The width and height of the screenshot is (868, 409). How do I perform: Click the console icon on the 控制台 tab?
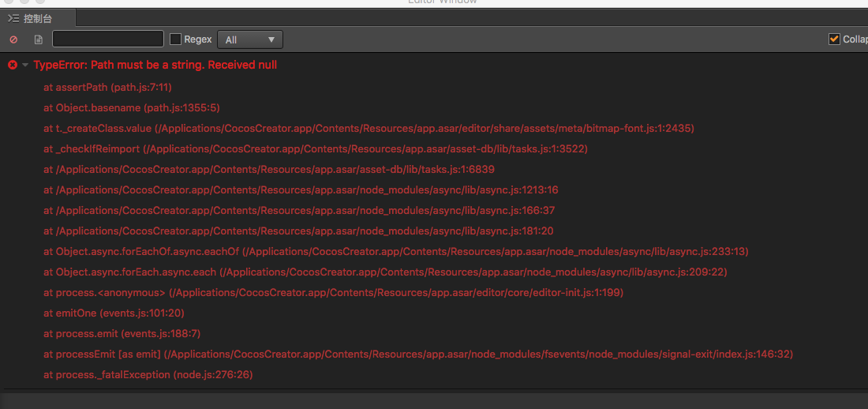[x=13, y=18]
